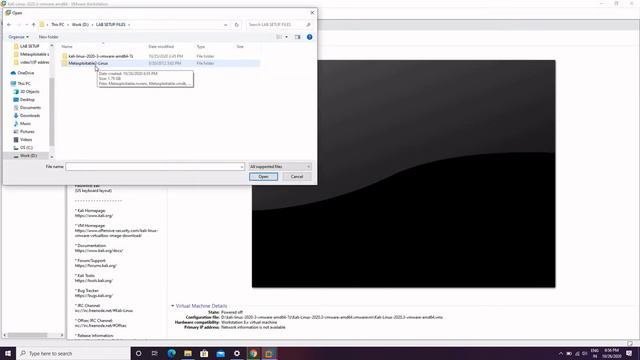Open Task View on taskbar
Viewport: 640px width, 360px height.
155,353
